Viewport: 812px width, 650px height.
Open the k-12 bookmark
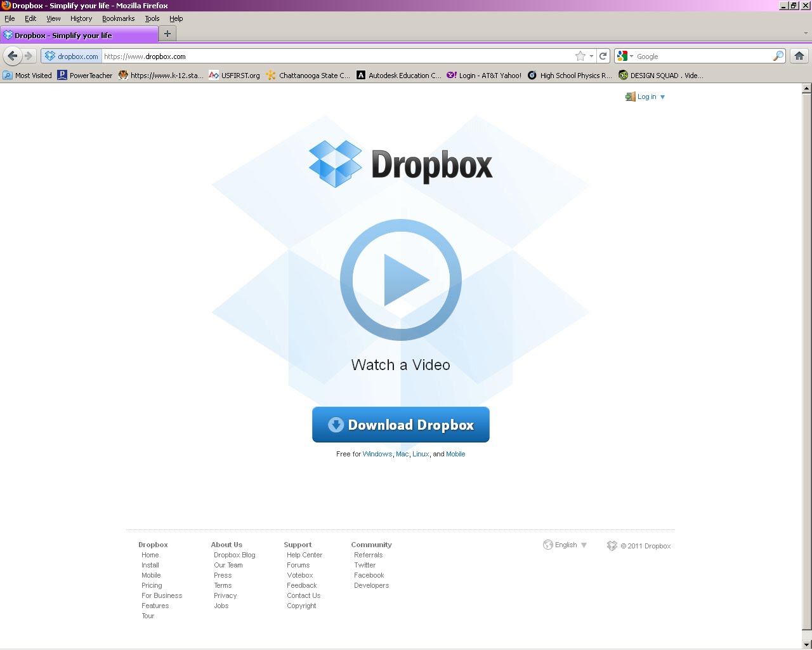pos(161,76)
